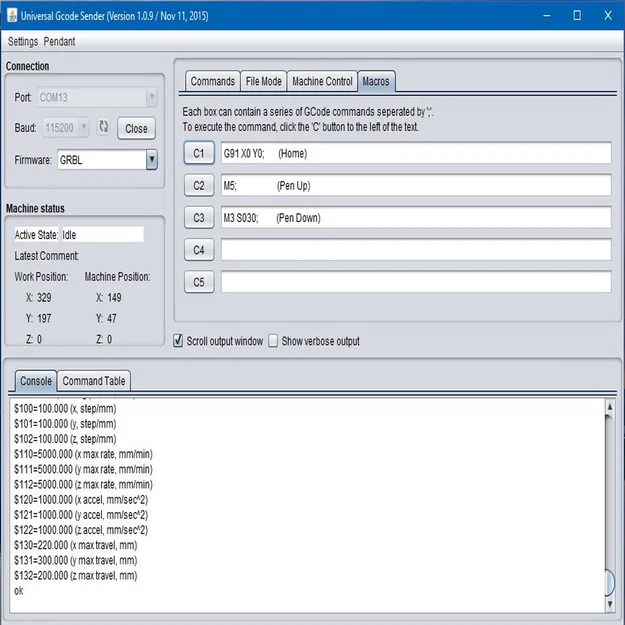
Task: Select console line $132=200.000 z max travel
Action: coord(76,575)
